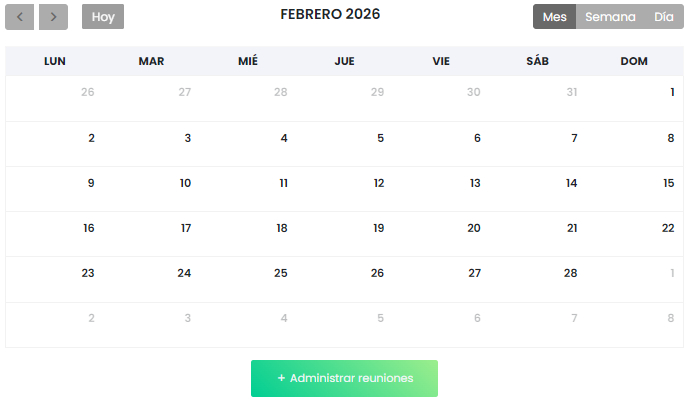Select February 14 on the calendar

[571, 183]
